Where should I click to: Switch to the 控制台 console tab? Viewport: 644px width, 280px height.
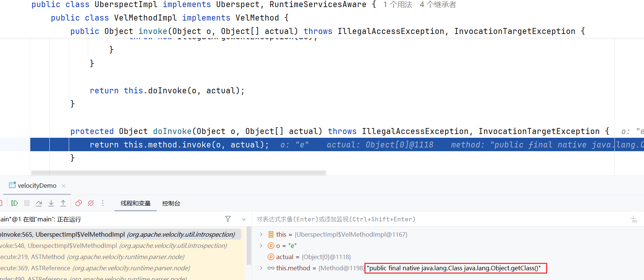pyautogui.click(x=171, y=203)
